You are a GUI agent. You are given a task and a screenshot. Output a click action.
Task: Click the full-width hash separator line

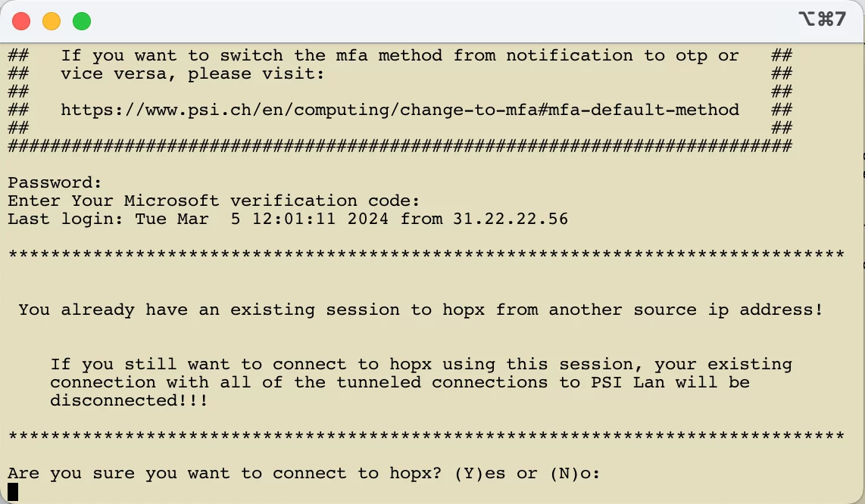[399, 146]
